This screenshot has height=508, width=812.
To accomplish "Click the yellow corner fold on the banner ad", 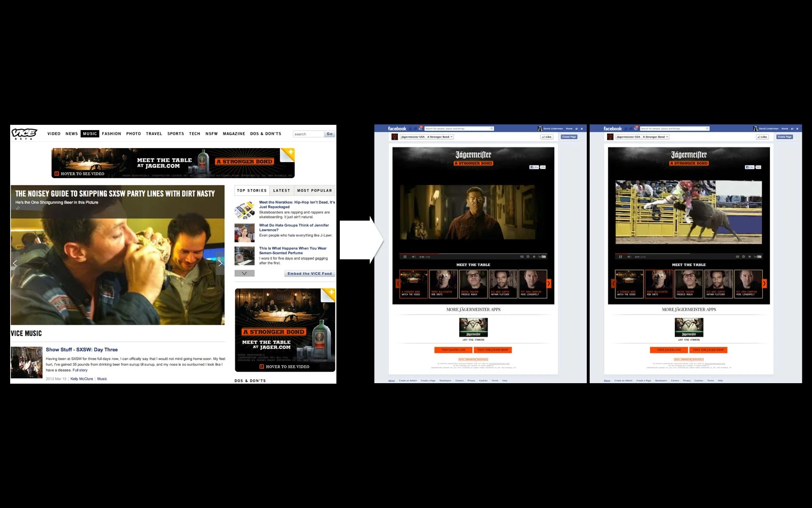I will point(289,154).
